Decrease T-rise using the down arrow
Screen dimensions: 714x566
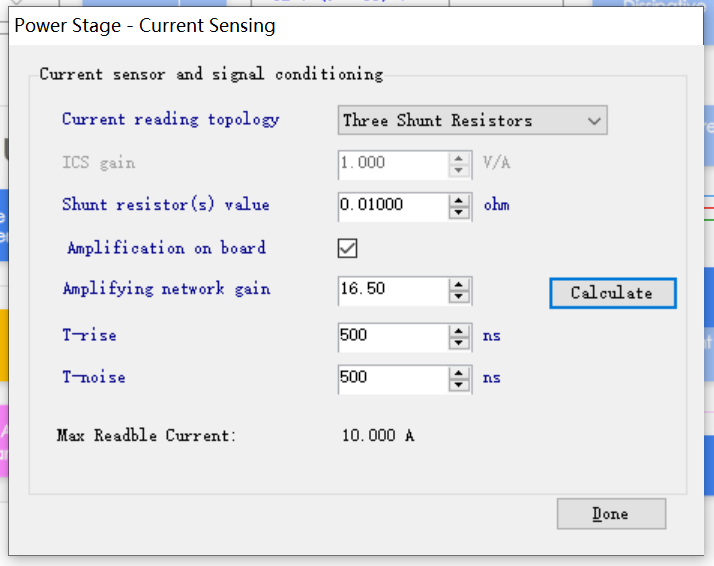click(459, 343)
